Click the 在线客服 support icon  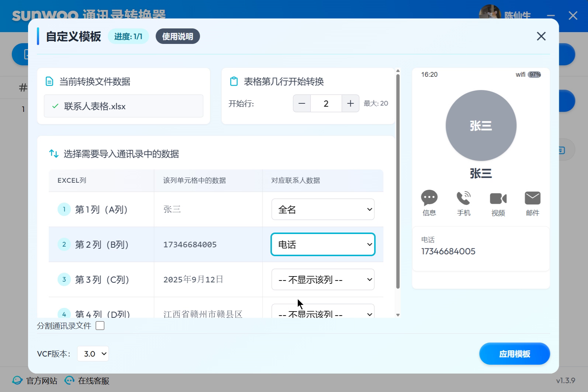click(x=69, y=380)
